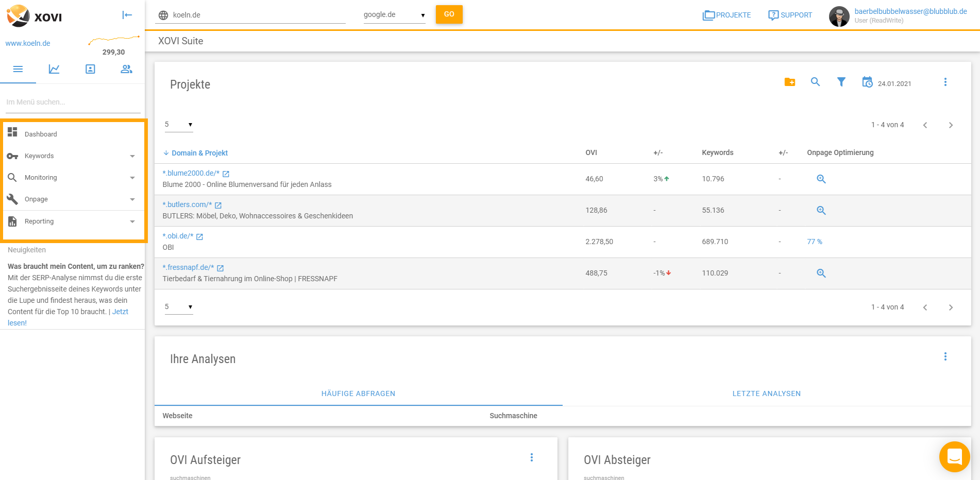Open 'OVI Aufsteiger' three-dot menu
Image resolution: width=980 pixels, height=480 pixels.
click(532, 457)
